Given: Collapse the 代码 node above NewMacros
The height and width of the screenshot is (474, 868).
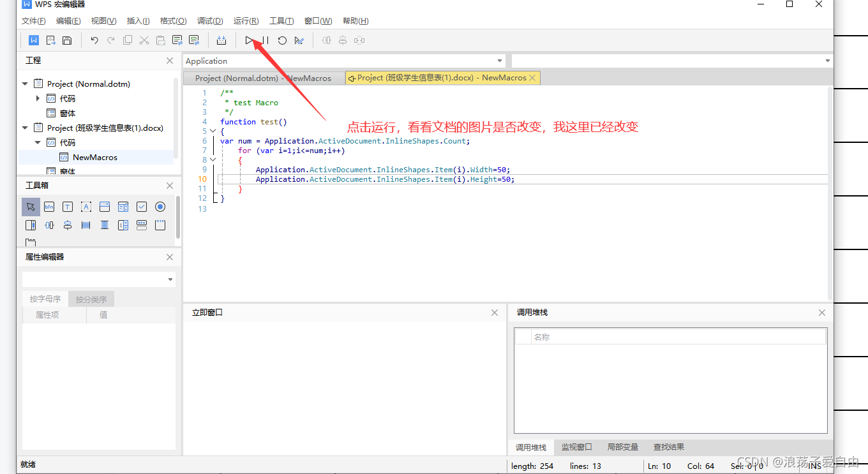Looking at the screenshot, I should tap(38, 142).
